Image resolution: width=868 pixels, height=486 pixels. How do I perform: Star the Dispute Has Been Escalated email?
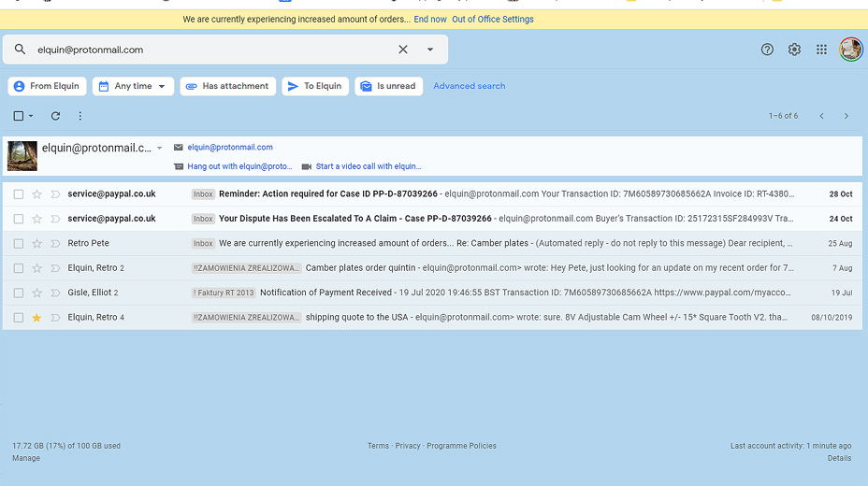(x=36, y=219)
